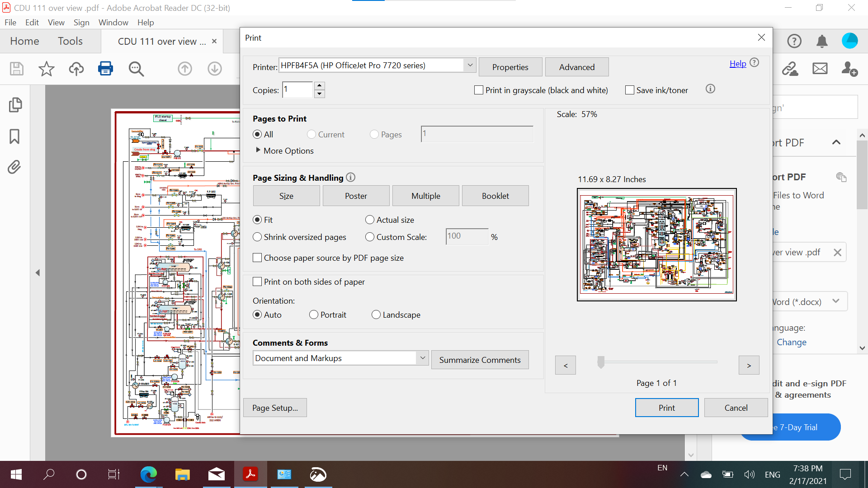This screenshot has height=488, width=868.
Task: Select the Fit sizing option
Action: (257, 220)
